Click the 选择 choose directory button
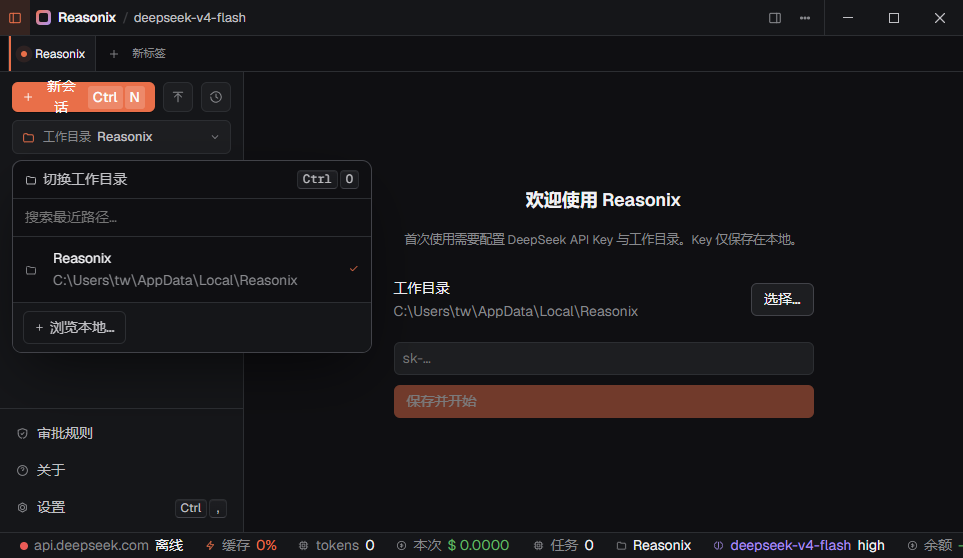Image resolution: width=963 pixels, height=558 pixels. [782, 300]
